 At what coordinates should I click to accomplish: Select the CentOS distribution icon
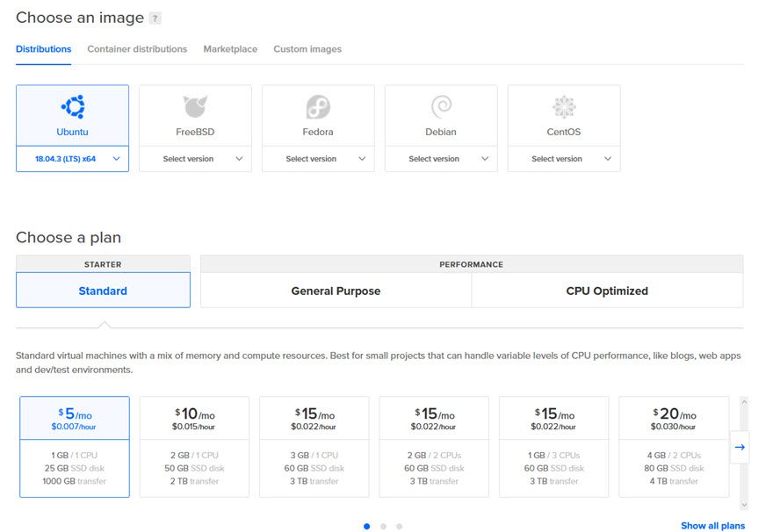pyautogui.click(x=564, y=107)
